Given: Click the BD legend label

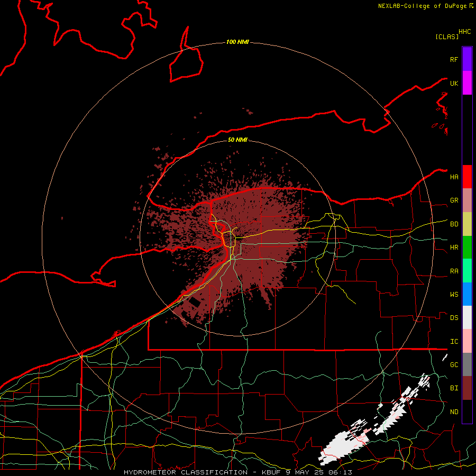Looking at the screenshot, I should (454, 224).
